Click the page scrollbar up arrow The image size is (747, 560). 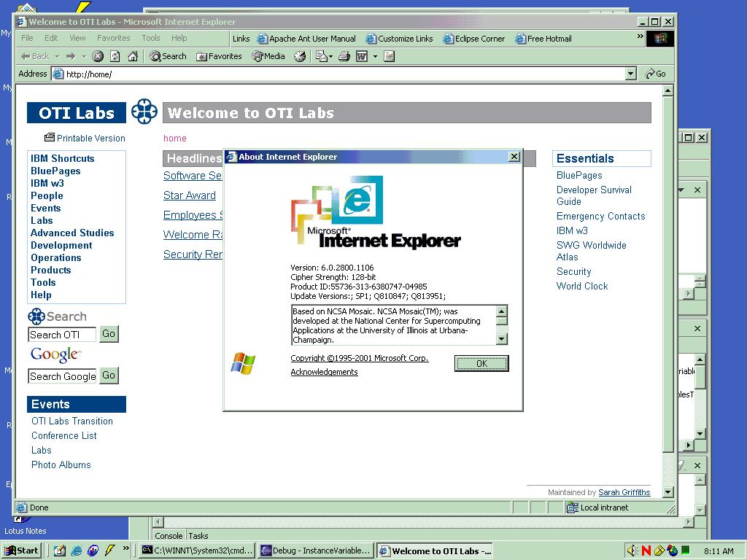point(668,90)
